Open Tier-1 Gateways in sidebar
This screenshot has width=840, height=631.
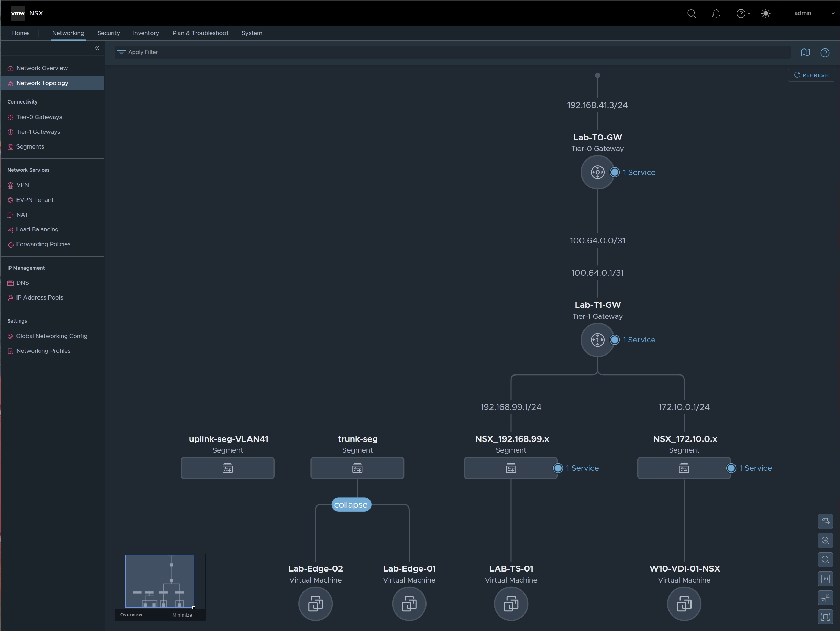[x=38, y=132]
